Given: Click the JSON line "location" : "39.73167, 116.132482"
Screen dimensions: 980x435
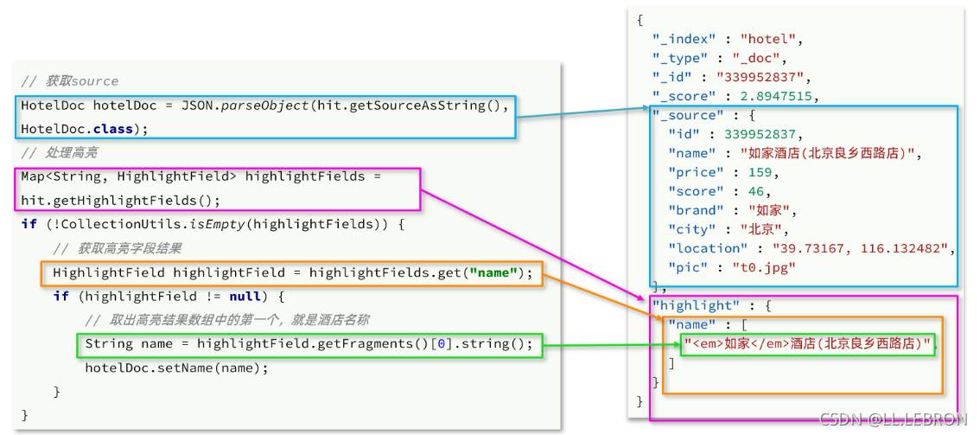Looking at the screenshot, I should [x=811, y=248].
